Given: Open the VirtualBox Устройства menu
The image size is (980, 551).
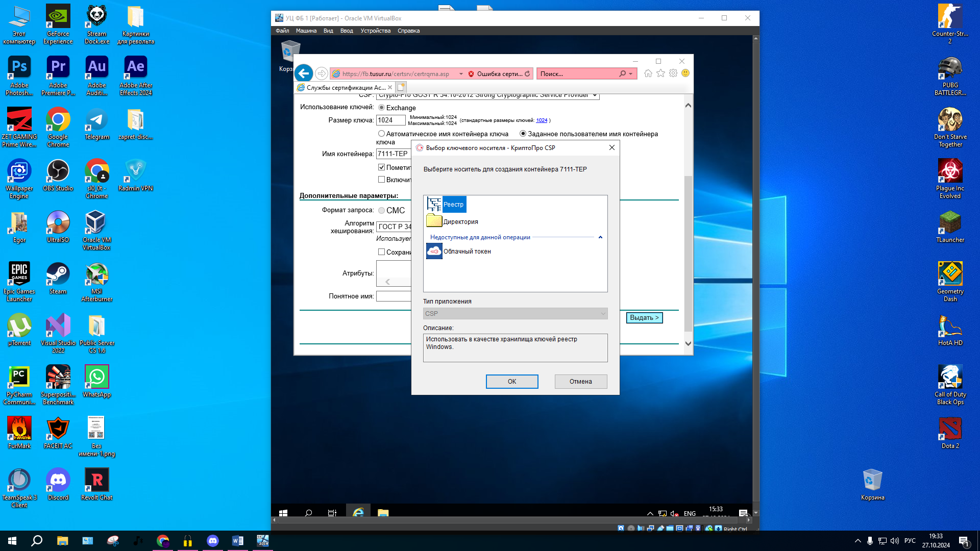Looking at the screenshot, I should pyautogui.click(x=376, y=31).
